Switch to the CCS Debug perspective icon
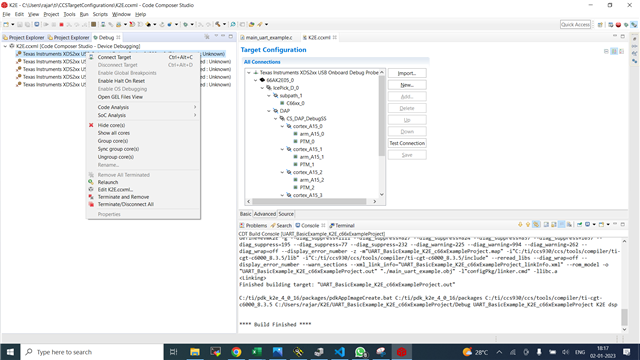 (x=634, y=25)
